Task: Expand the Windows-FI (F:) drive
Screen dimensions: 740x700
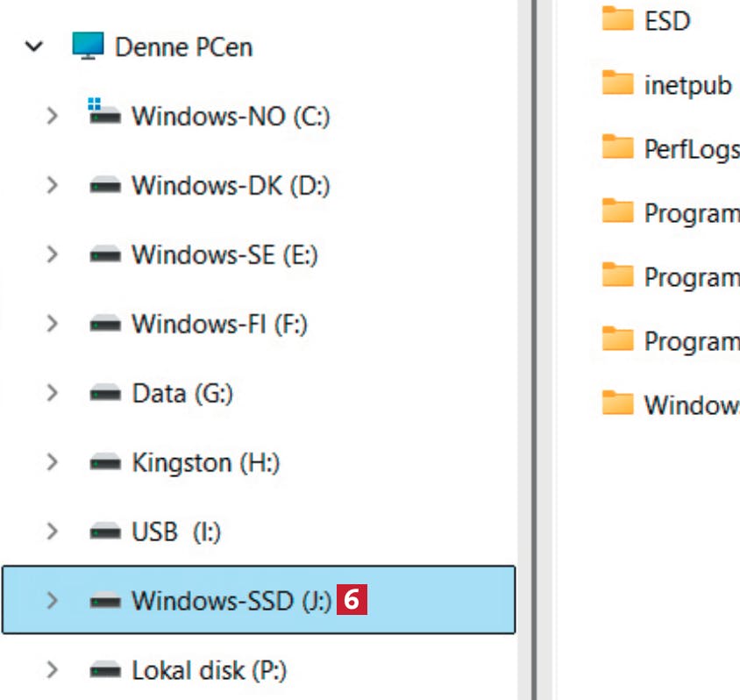Action: tap(52, 324)
